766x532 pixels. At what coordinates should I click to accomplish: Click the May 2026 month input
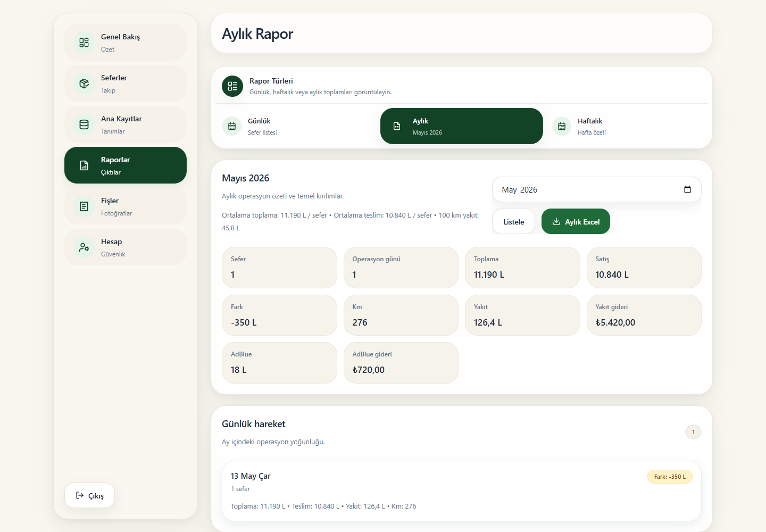pos(596,189)
